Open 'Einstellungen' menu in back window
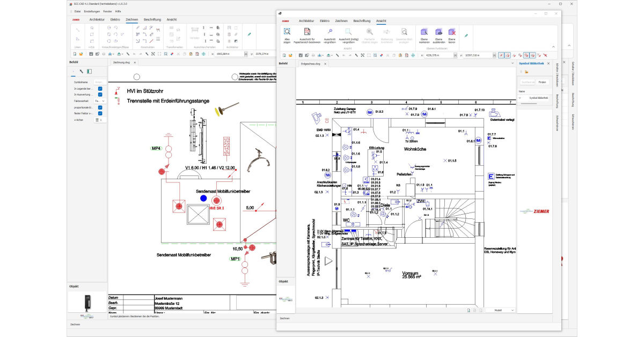644x337 pixels. 92,11
